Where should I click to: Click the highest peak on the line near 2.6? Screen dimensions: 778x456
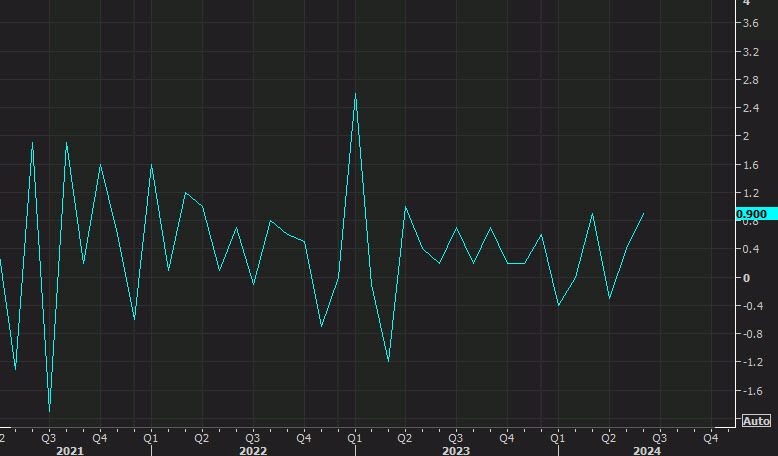point(355,94)
